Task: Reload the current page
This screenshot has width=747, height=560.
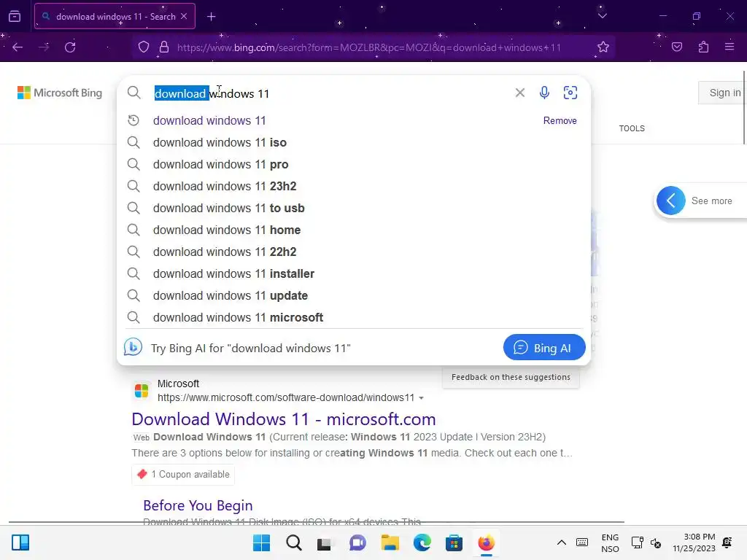Action: (70, 47)
